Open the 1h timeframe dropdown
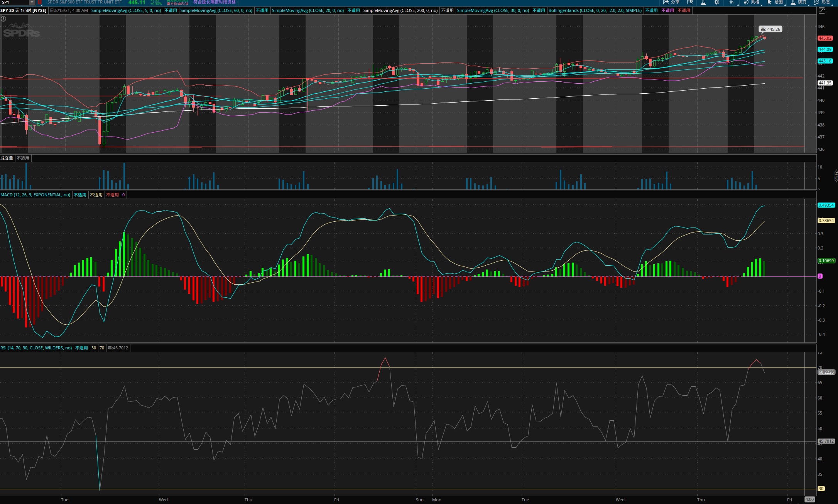Image resolution: width=838 pixels, height=504 pixels. pyautogui.click(x=732, y=2)
